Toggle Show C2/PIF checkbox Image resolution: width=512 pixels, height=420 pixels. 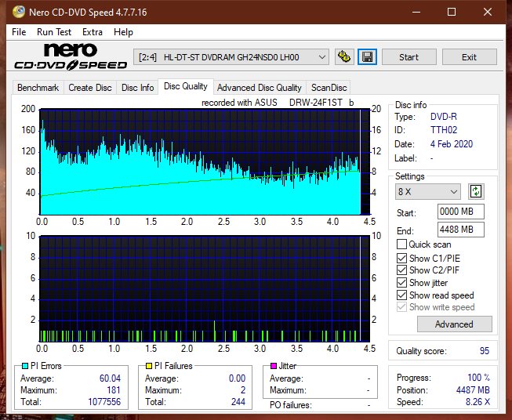pos(401,270)
